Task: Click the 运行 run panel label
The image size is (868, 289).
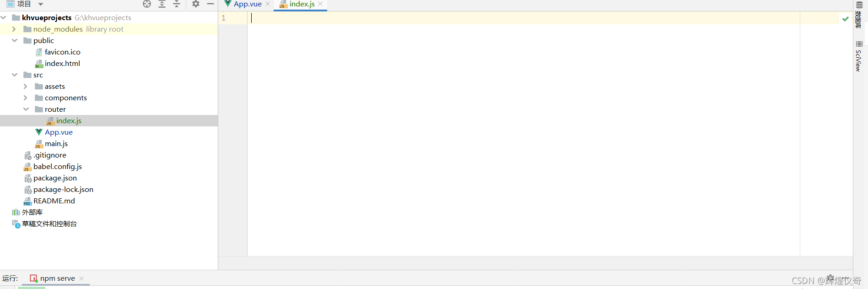Action: [10, 278]
